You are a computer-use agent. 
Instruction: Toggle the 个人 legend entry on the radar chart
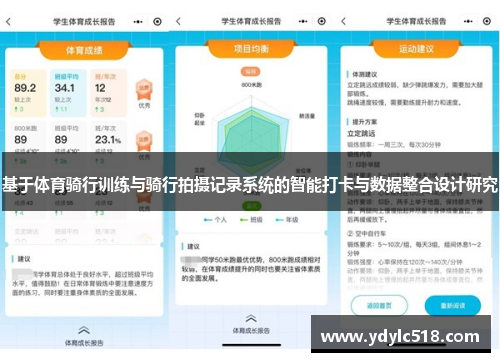pos(215,220)
